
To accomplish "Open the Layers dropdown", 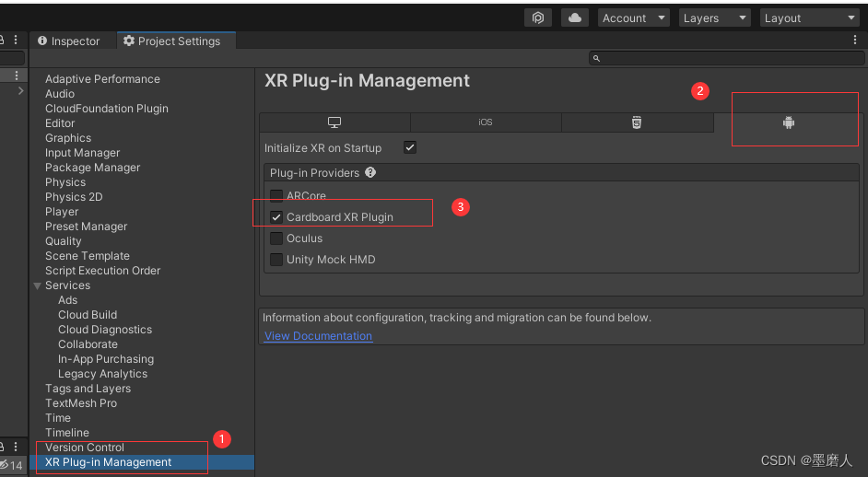I will coord(715,17).
